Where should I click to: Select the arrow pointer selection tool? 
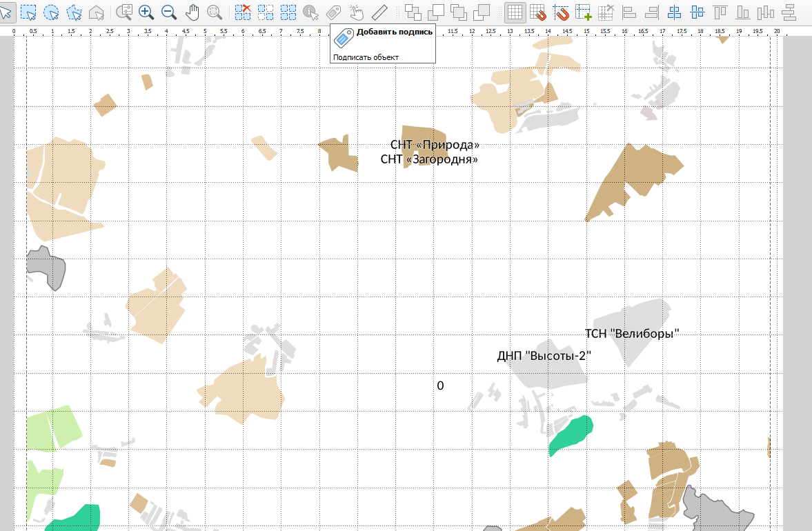[x=6, y=12]
